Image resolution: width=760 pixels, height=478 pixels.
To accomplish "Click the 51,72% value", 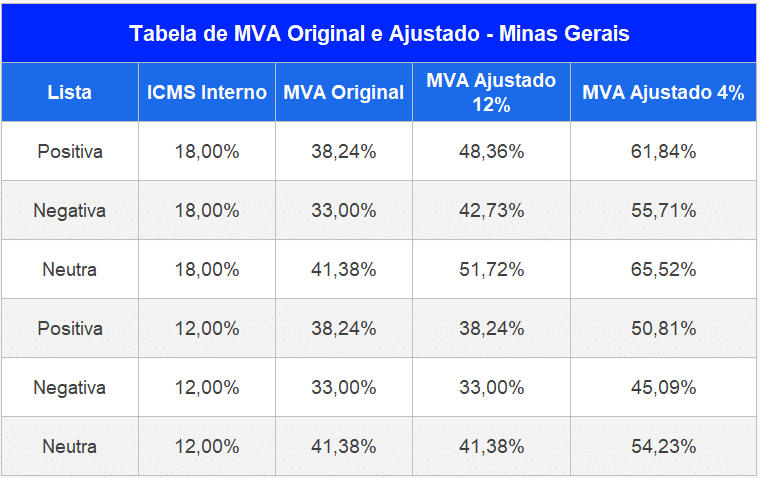I will [x=491, y=270].
